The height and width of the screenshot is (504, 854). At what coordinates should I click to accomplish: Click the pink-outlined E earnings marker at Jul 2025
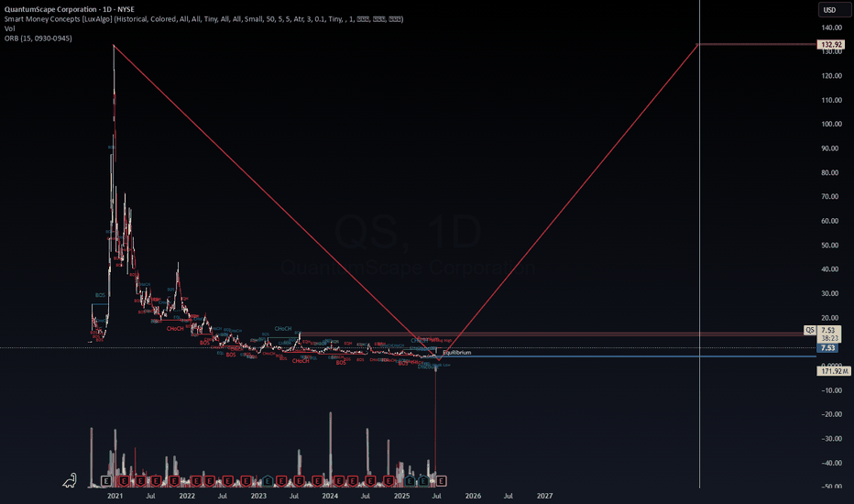click(441, 480)
